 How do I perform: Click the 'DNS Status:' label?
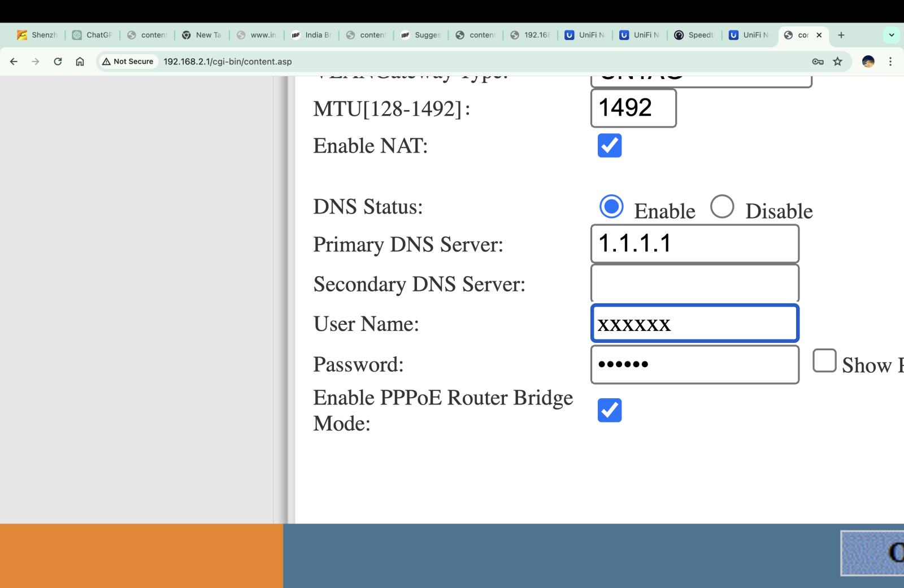click(x=368, y=207)
